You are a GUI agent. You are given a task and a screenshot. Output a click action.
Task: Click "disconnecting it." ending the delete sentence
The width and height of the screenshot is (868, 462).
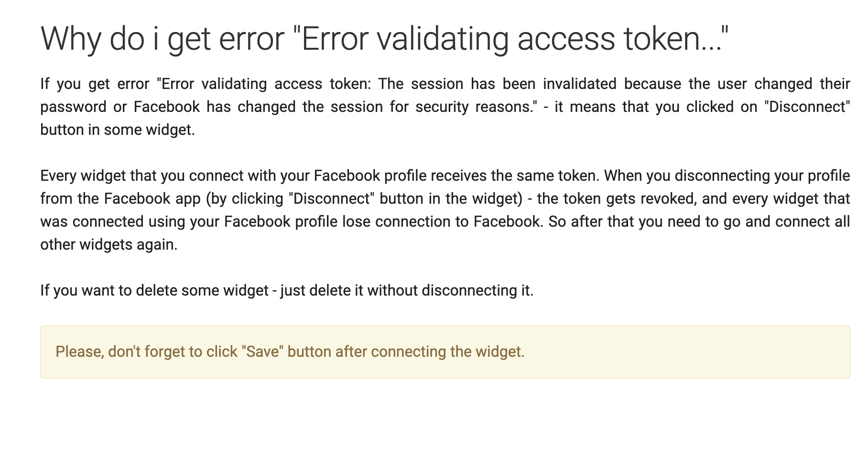(477, 291)
